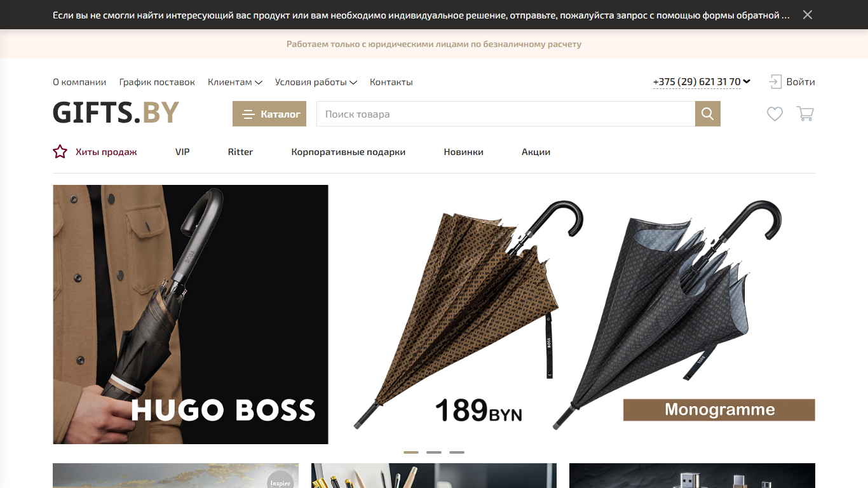Open the shopping cart icon
The image size is (868, 488).
click(805, 114)
